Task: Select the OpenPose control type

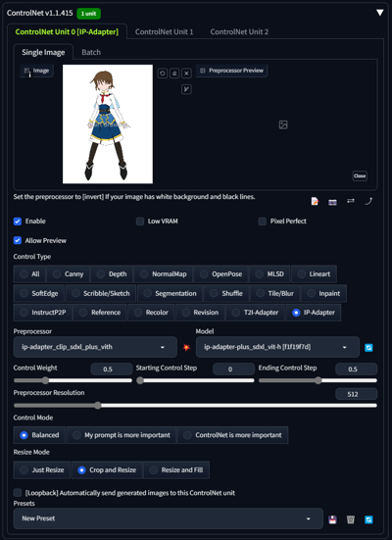Action: (221, 274)
